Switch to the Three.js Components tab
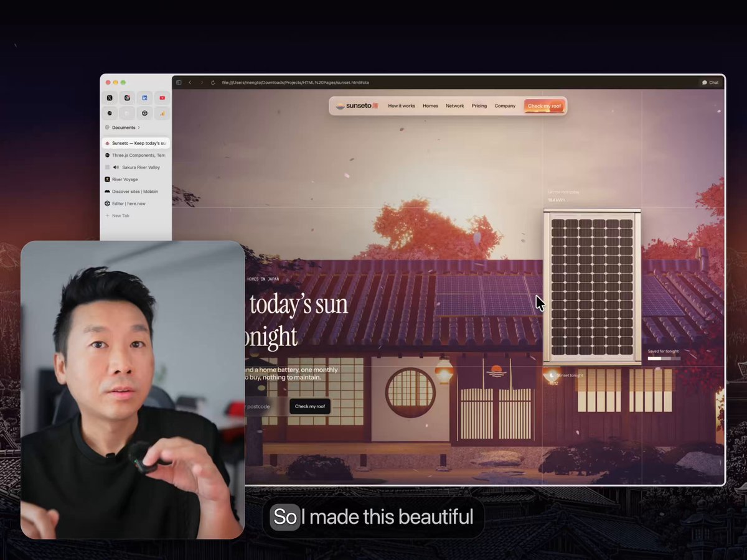This screenshot has width=747, height=560. pyautogui.click(x=136, y=155)
